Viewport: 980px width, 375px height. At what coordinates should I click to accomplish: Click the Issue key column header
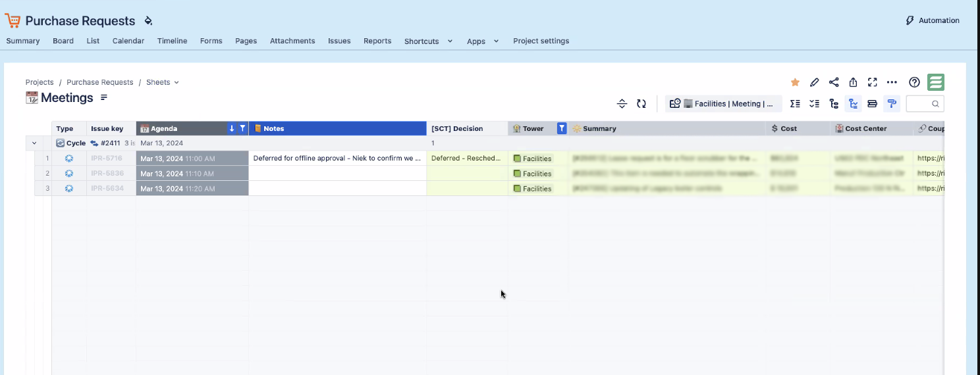[x=111, y=128]
